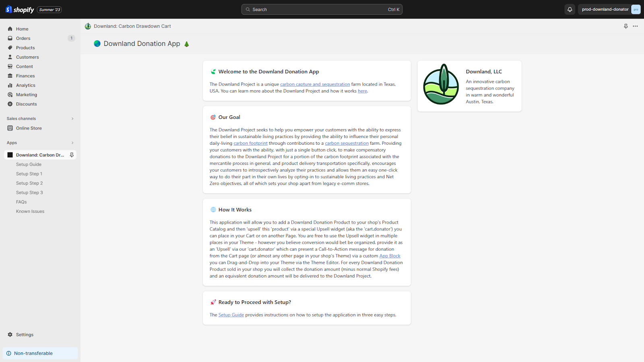Click the pin icon in app header
The height and width of the screenshot is (362, 644).
pos(626,26)
